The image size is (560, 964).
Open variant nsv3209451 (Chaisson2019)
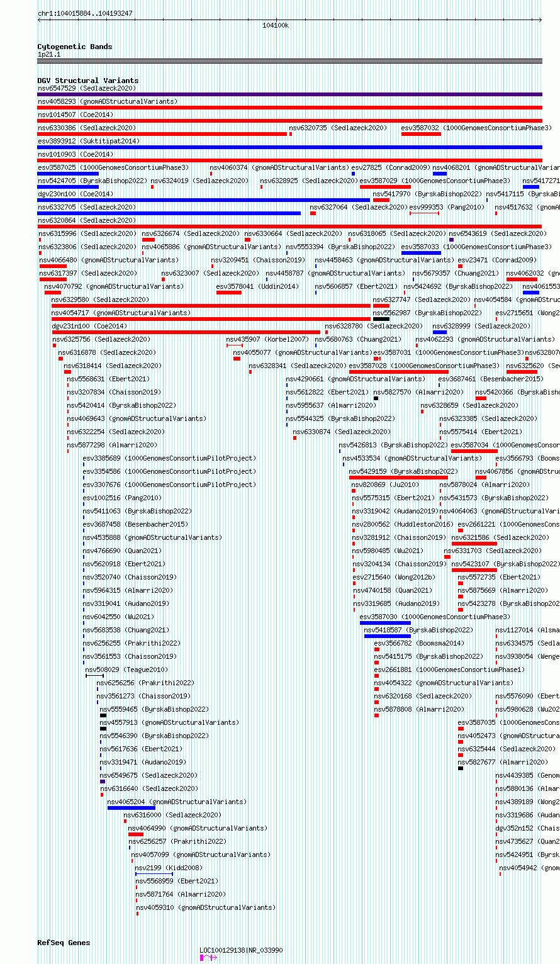click(257, 260)
